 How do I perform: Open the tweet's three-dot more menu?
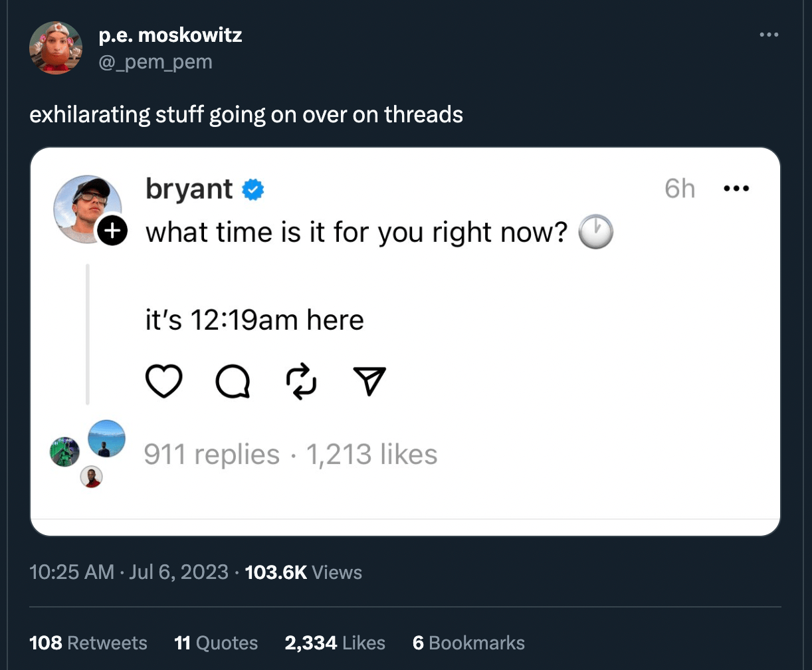[x=768, y=35]
